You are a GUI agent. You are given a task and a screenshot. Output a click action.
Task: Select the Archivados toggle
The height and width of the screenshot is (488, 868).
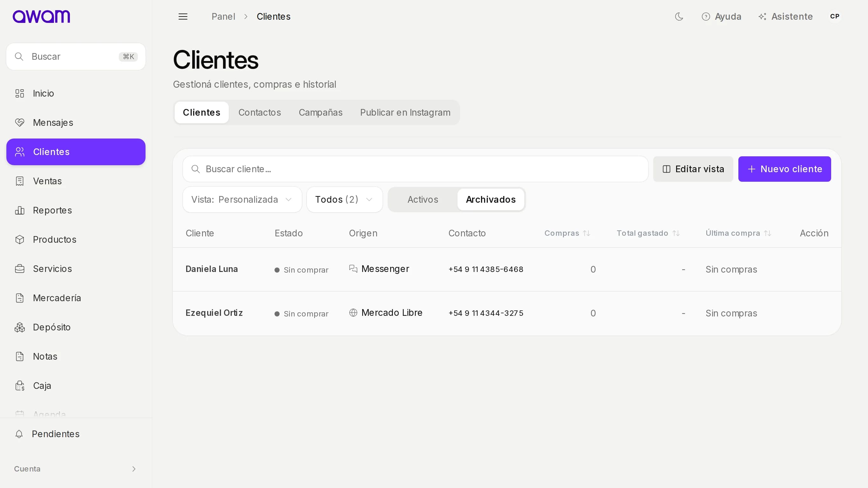point(491,200)
